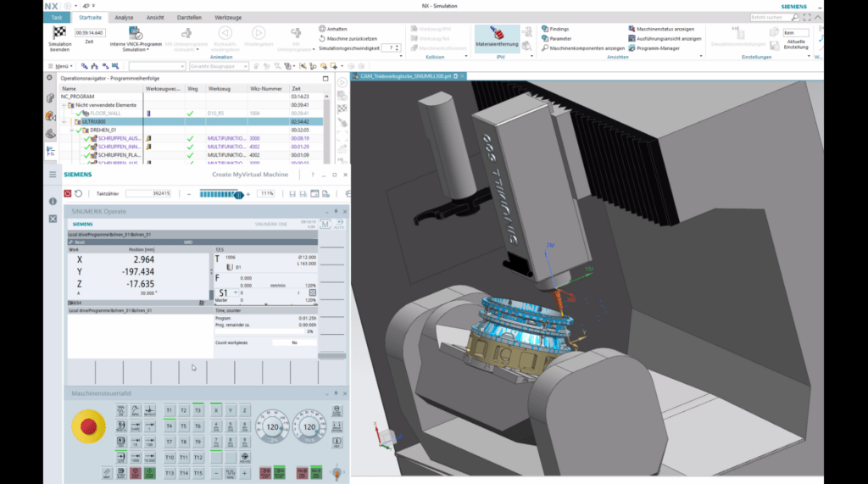Open the Gesamte Baugruppe dropdown
This screenshot has height=484, width=868.
click(219, 66)
